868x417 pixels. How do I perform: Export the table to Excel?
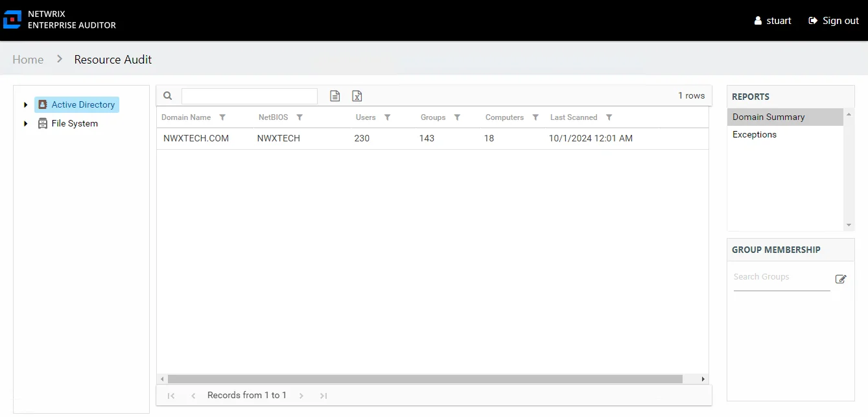pos(357,96)
